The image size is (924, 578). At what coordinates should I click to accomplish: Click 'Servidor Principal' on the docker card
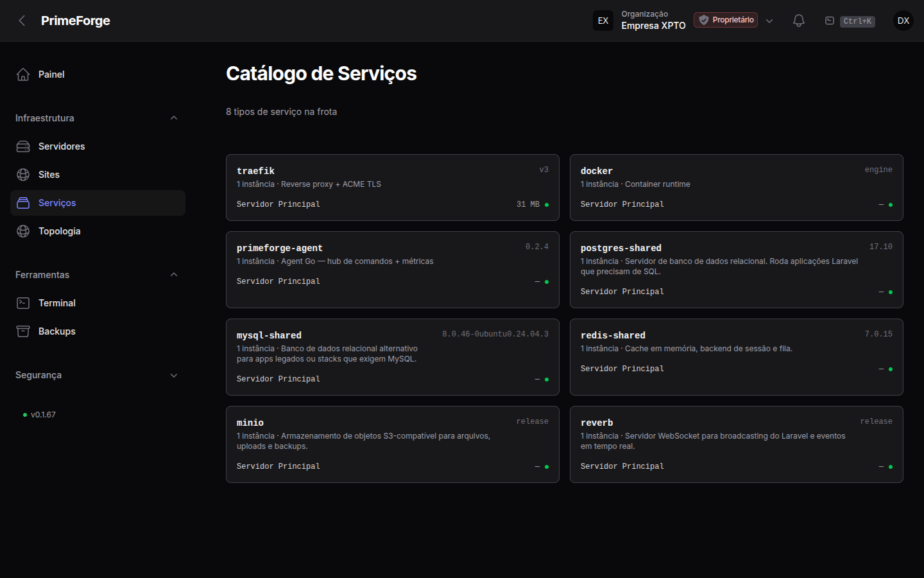click(x=622, y=204)
